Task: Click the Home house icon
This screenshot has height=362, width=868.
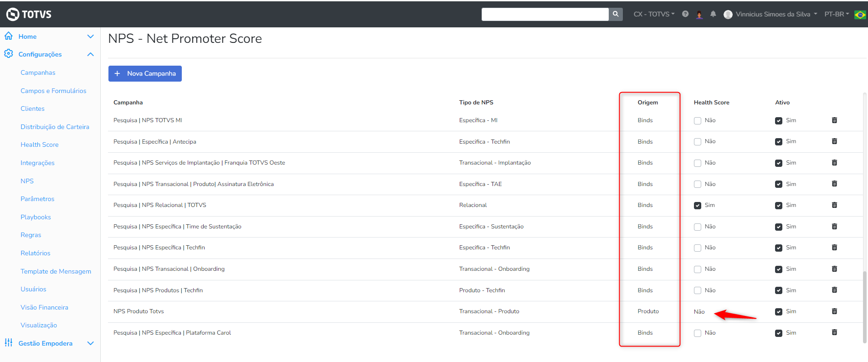Action: coord(9,36)
